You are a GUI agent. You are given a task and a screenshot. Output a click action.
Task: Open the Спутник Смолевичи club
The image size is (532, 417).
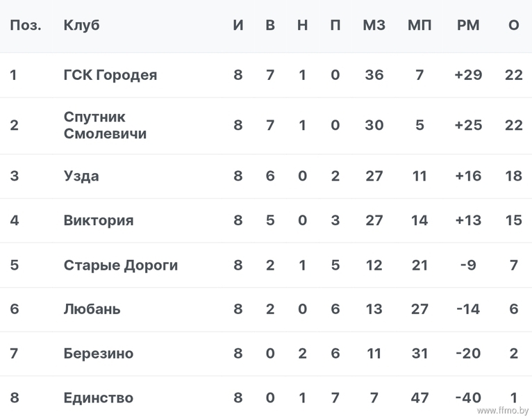[105, 125]
